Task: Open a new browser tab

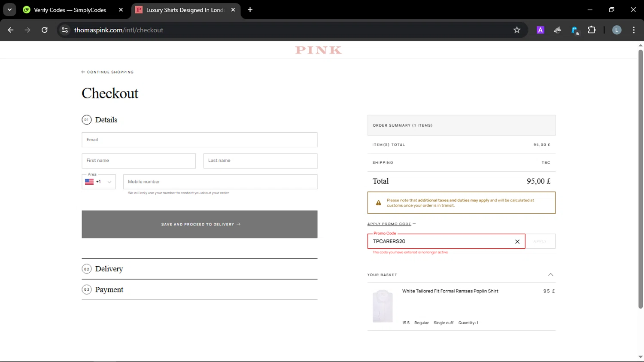Action: coord(250,10)
